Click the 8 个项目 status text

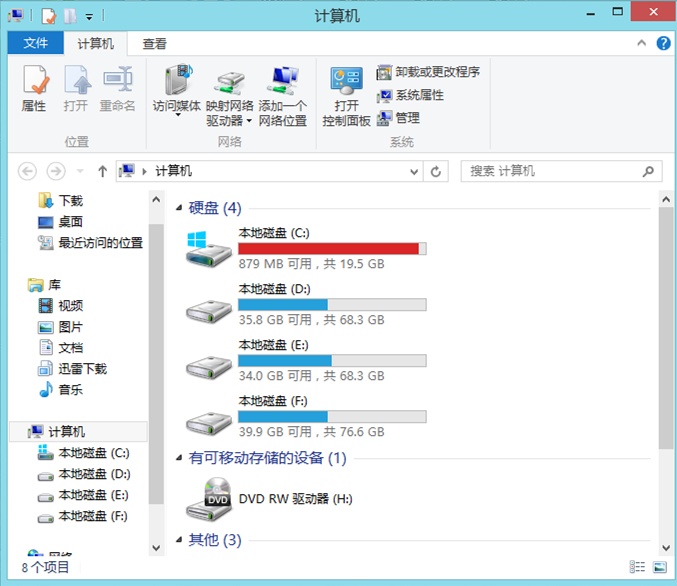click(45, 567)
